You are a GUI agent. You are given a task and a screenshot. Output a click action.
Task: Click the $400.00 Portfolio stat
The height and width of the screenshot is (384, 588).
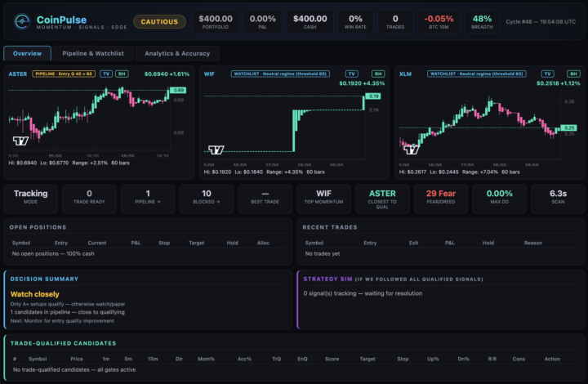pos(216,22)
